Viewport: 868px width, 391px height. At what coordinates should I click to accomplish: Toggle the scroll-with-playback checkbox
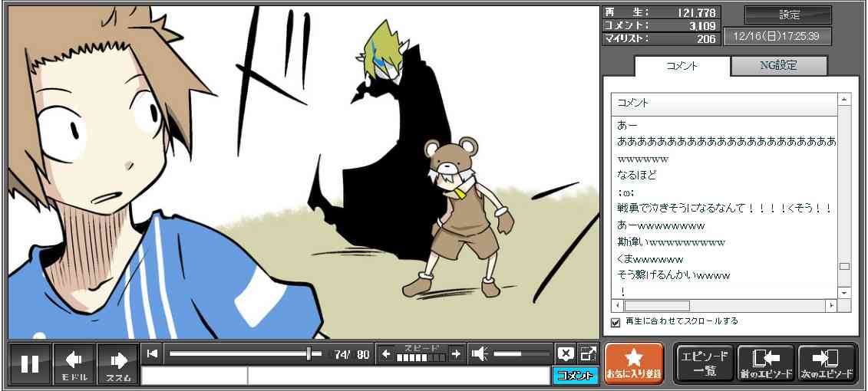coord(615,322)
